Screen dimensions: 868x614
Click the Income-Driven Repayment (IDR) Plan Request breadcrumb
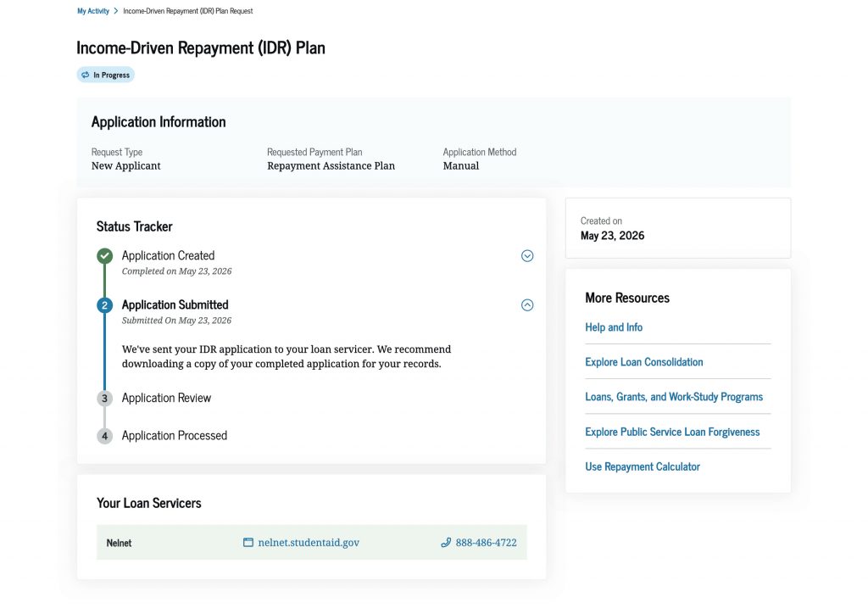[x=187, y=11]
